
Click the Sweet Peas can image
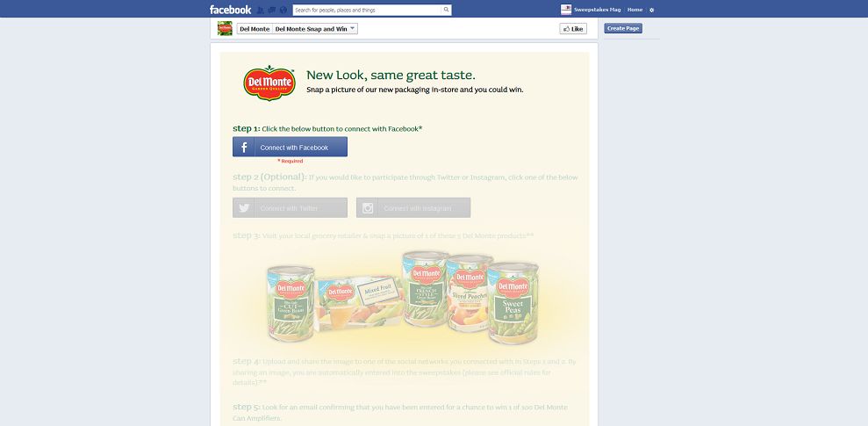click(x=513, y=302)
